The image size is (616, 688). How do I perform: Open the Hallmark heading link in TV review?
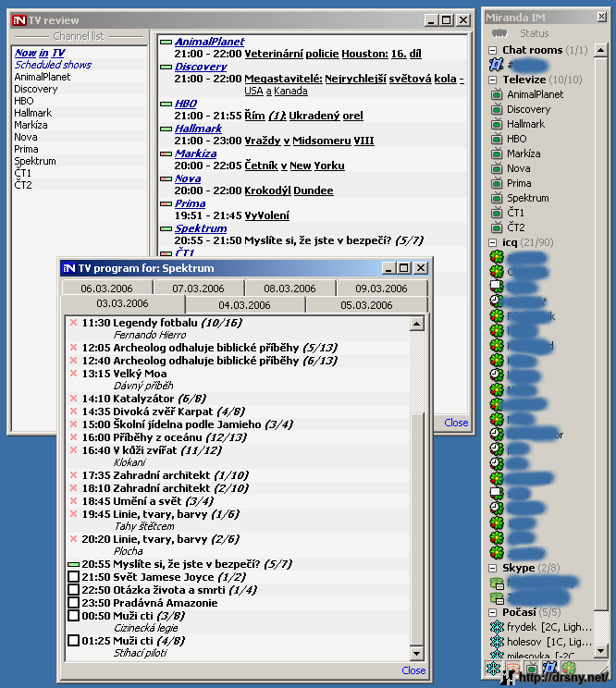(198, 129)
